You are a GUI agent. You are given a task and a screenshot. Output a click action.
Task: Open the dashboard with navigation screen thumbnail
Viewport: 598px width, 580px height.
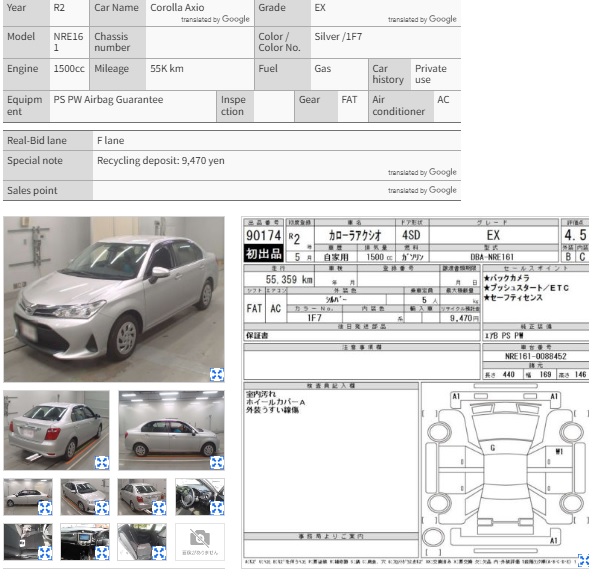click(85, 542)
